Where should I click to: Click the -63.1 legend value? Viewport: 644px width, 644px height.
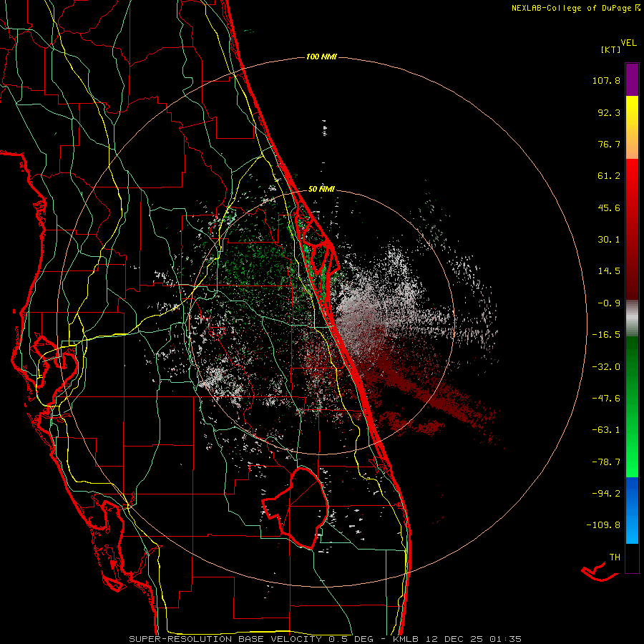pos(606,430)
